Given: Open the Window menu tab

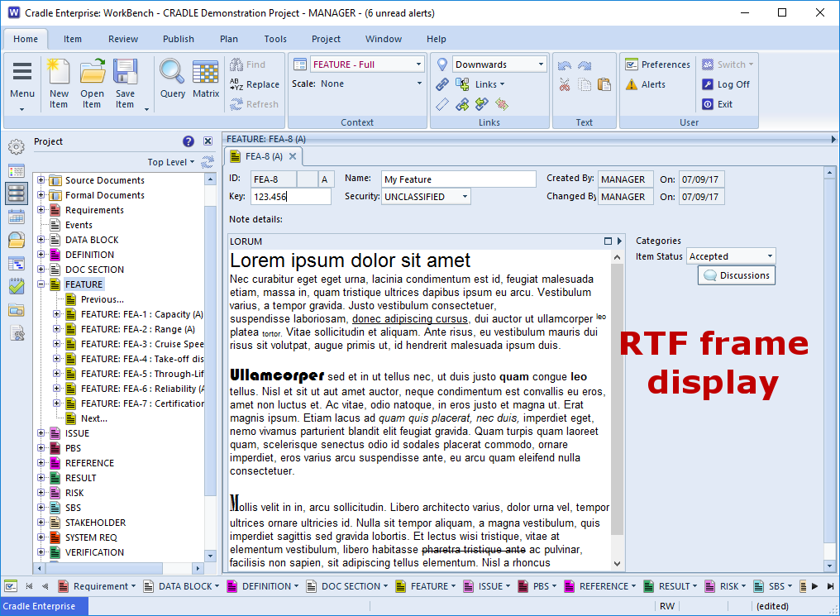Looking at the screenshot, I should point(384,39).
